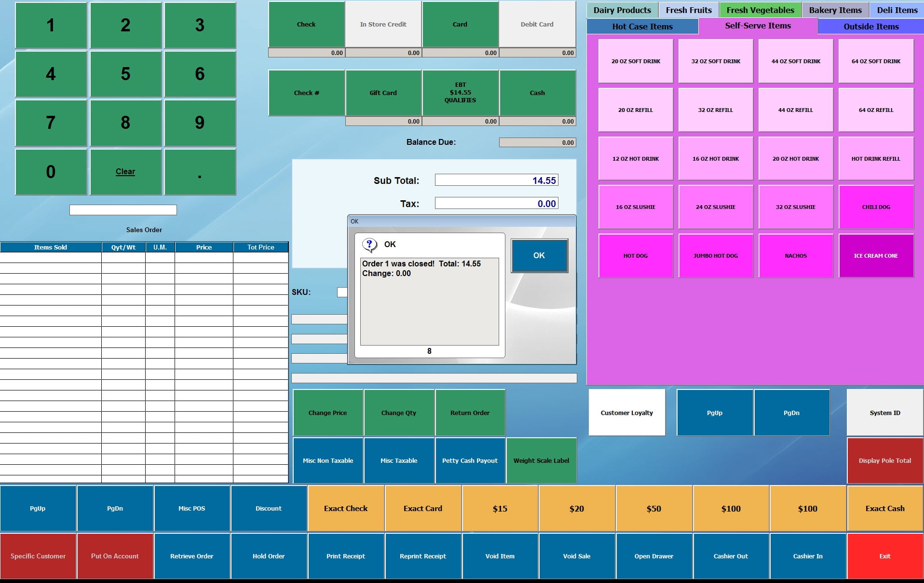Viewport: 924px width, 583px height.
Task: Select Gift Card payment method
Action: coord(383,93)
